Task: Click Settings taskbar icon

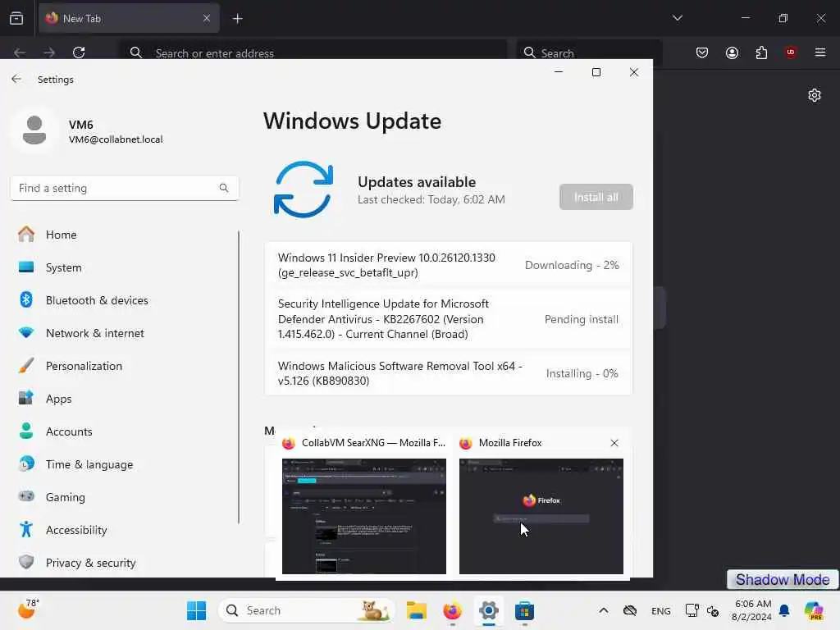Action: tap(489, 610)
